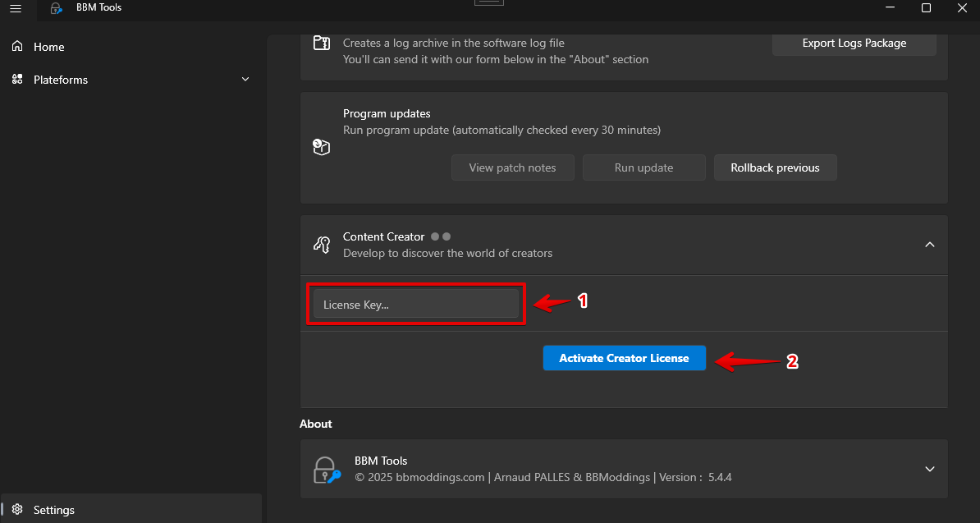Expand the BBM Tools About details
This screenshot has height=523, width=980.
[x=929, y=469]
